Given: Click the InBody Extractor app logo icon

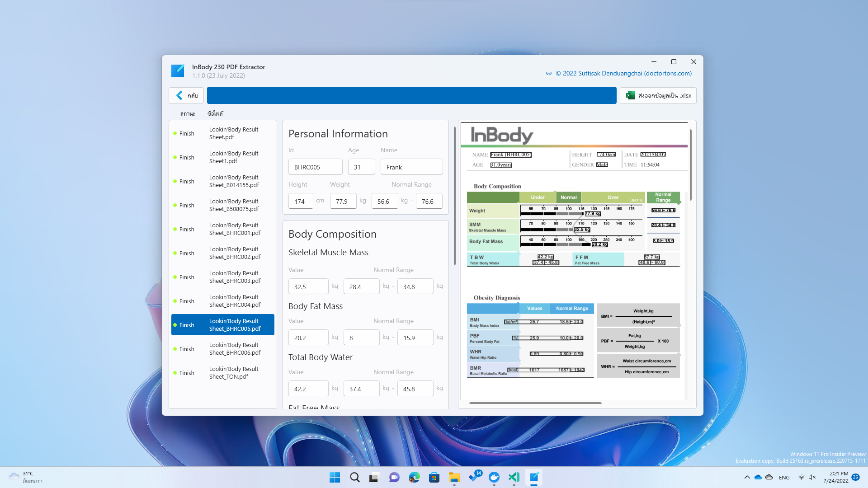Looking at the screenshot, I should click(178, 70).
